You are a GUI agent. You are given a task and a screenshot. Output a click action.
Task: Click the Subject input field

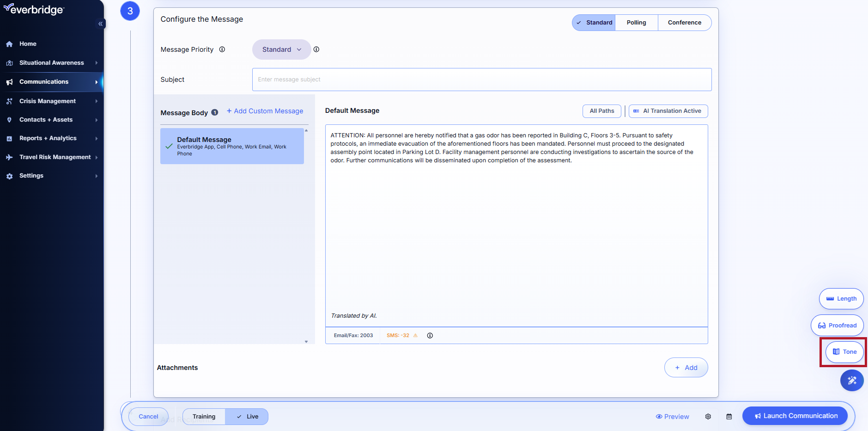(481, 80)
